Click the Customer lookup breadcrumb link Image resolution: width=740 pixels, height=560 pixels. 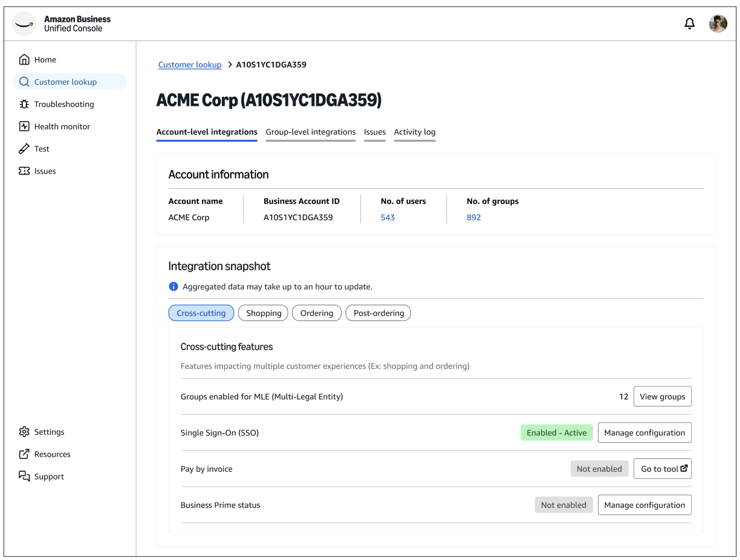(190, 65)
